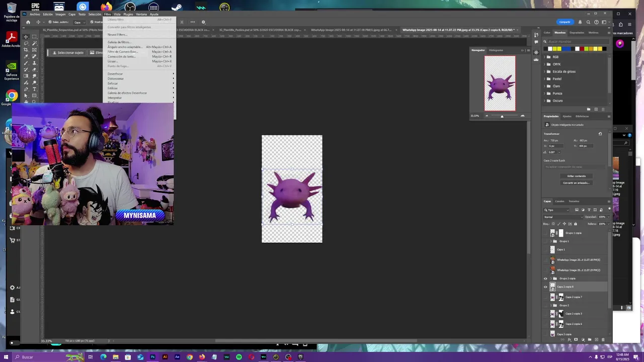644x362 pixels.
Task: Open Galería de filtros menu entry
Action: pos(140,42)
